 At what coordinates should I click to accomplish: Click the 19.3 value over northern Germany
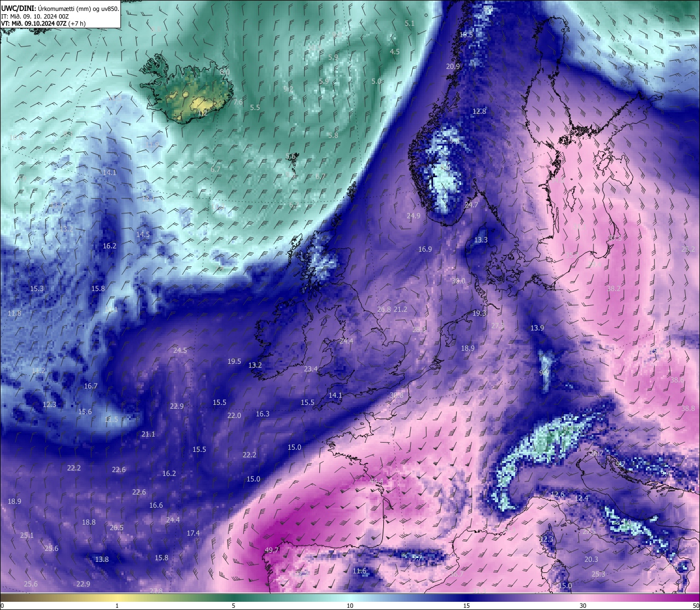click(479, 313)
